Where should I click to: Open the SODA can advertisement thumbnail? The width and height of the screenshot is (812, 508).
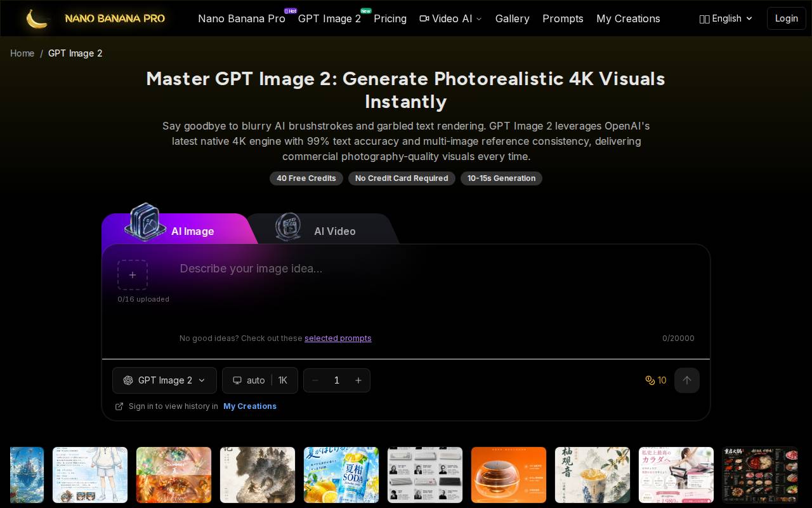[x=341, y=475]
